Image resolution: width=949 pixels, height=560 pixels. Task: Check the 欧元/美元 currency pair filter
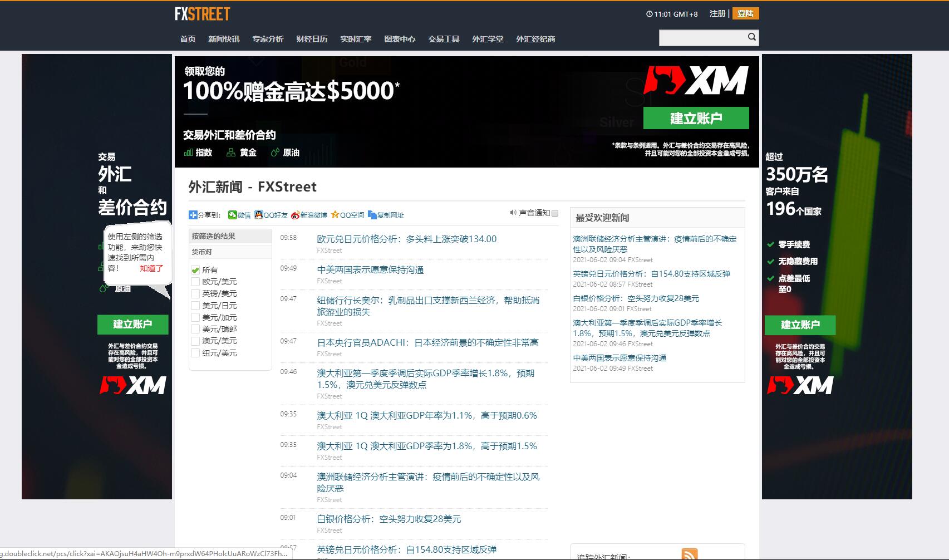pyautogui.click(x=195, y=282)
